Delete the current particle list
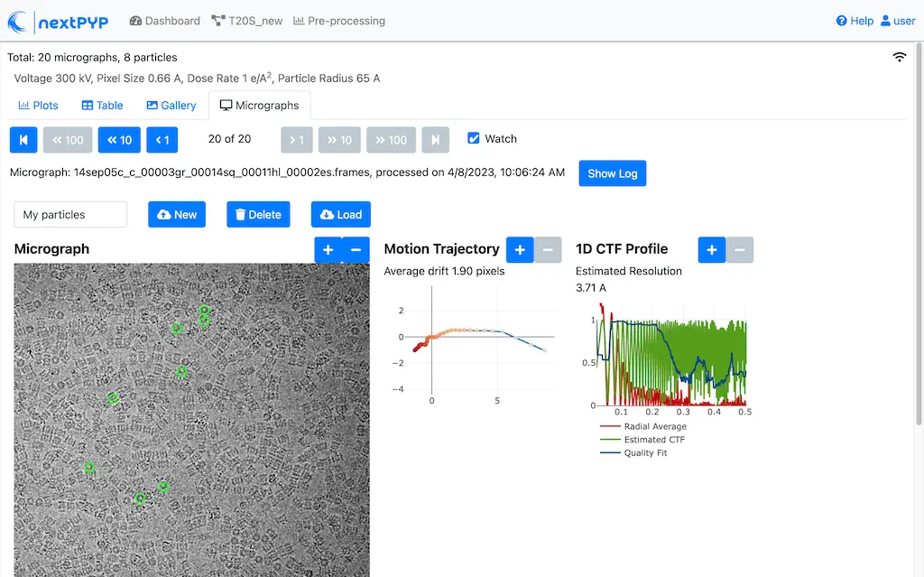Image resolution: width=924 pixels, height=577 pixels. point(260,214)
